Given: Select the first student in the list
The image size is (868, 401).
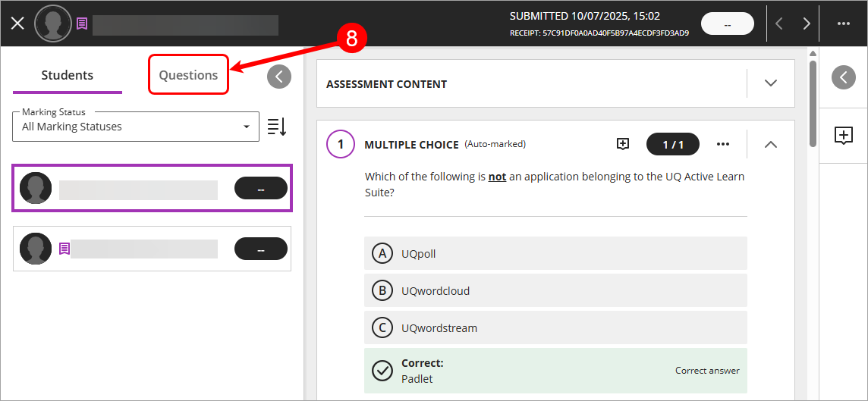Looking at the screenshot, I should tap(153, 188).
